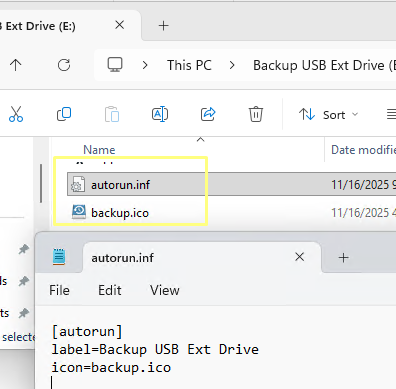Add a new tab in Notepad

[343, 257]
